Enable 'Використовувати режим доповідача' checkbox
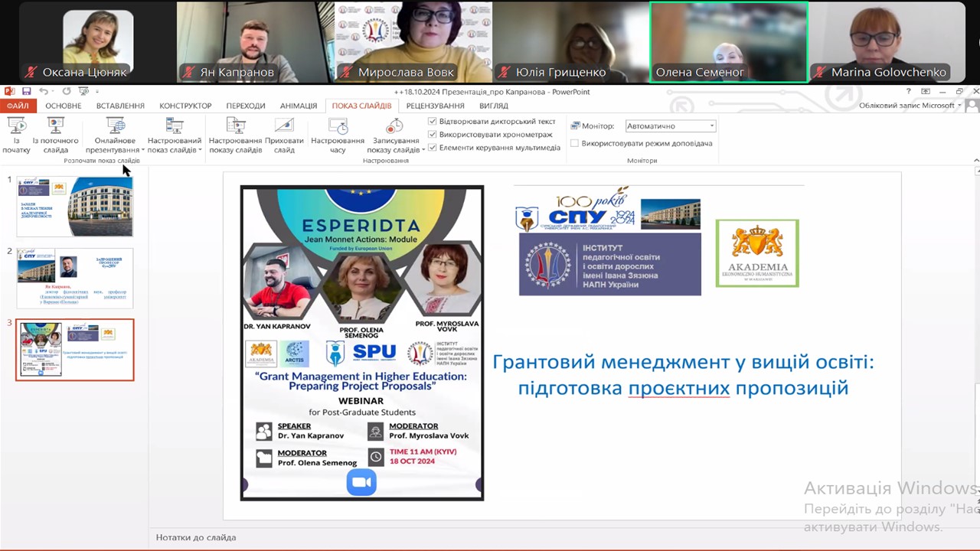The image size is (980, 551). 575,143
